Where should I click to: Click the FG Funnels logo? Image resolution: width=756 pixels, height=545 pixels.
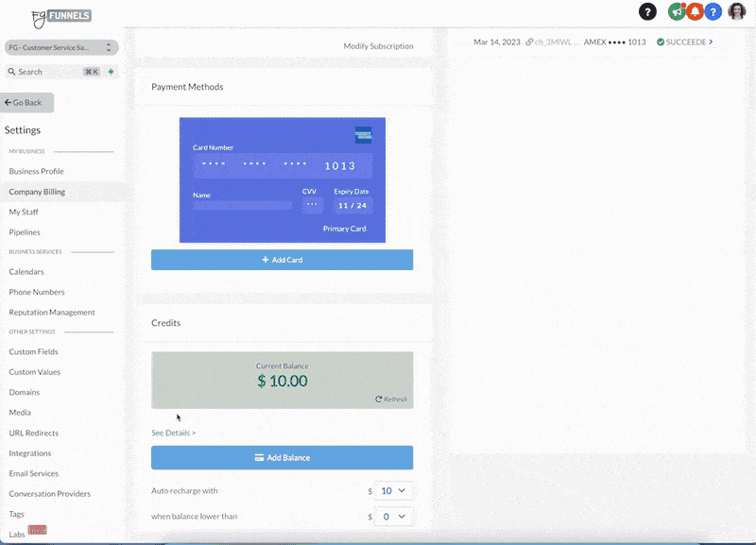click(x=61, y=18)
